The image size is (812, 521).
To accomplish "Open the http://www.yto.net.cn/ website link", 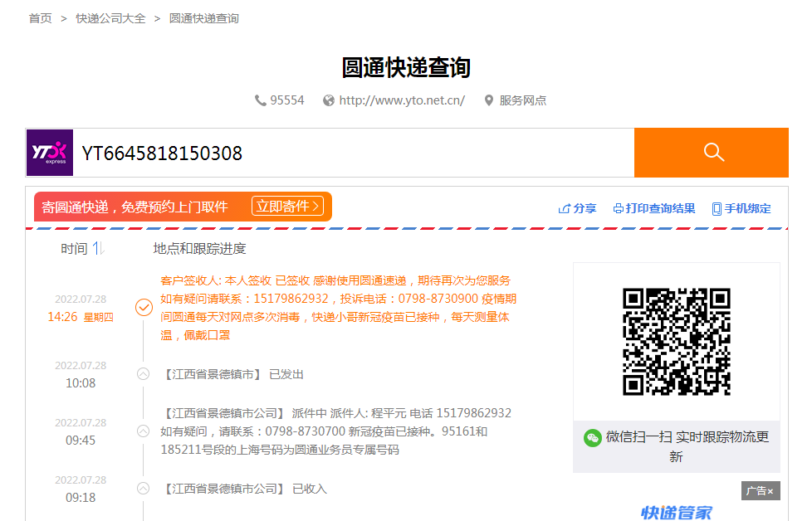I will (402, 100).
